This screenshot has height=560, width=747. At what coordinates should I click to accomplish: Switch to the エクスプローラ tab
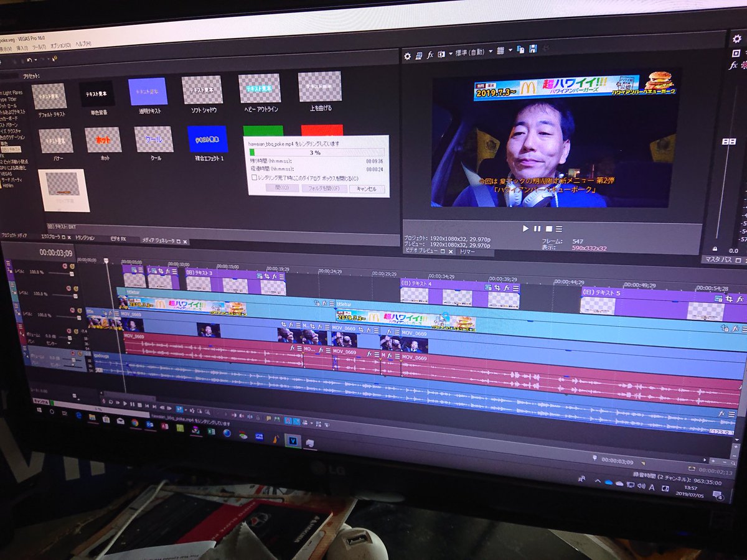[x=51, y=238]
